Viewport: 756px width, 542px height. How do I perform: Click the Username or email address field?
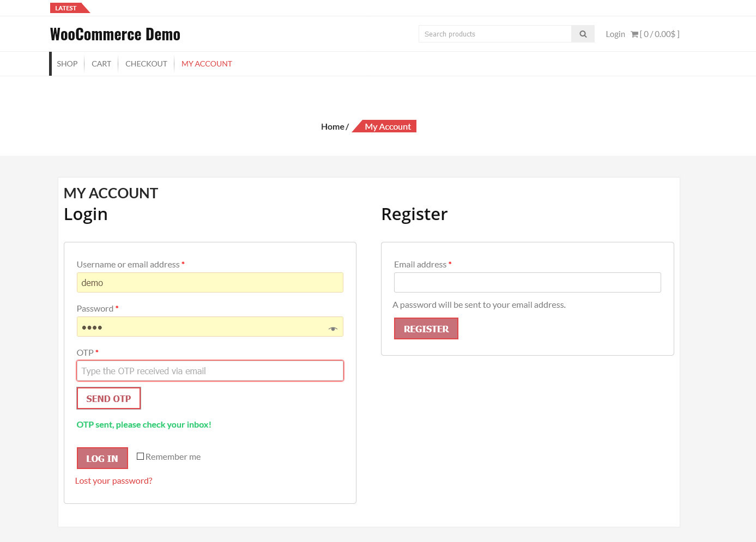210,283
